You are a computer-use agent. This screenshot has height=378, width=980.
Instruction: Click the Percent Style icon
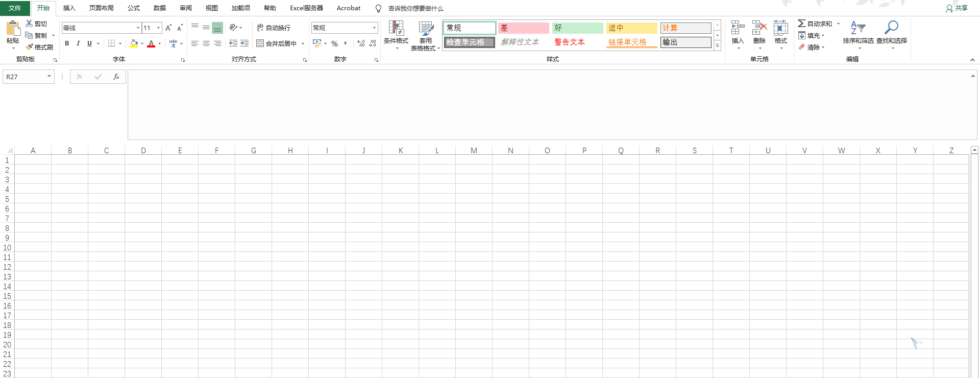pyautogui.click(x=334, y=44)
